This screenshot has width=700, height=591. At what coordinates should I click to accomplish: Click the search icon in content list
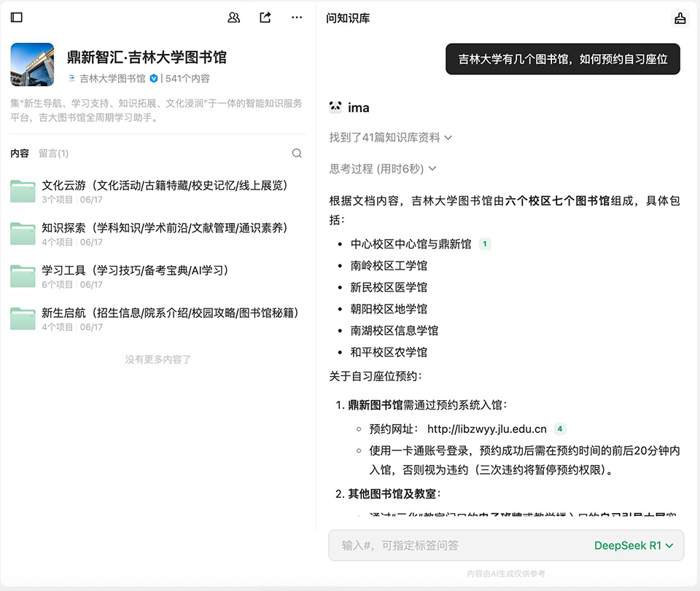tap(297, 153)
